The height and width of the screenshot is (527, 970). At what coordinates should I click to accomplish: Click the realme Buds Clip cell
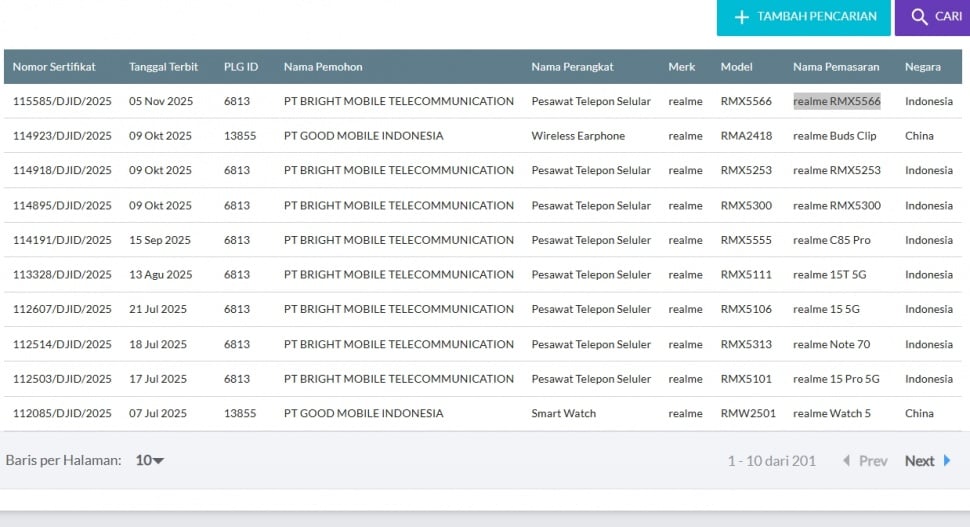(x=835, y=135)
